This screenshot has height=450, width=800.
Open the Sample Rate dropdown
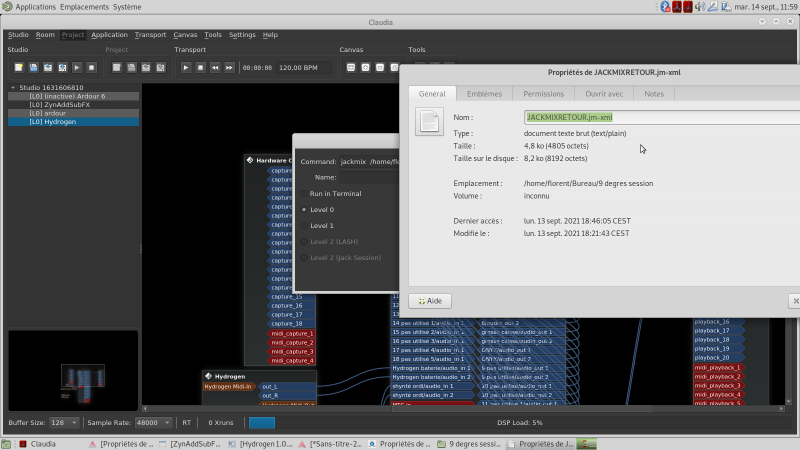pos(153,422)
